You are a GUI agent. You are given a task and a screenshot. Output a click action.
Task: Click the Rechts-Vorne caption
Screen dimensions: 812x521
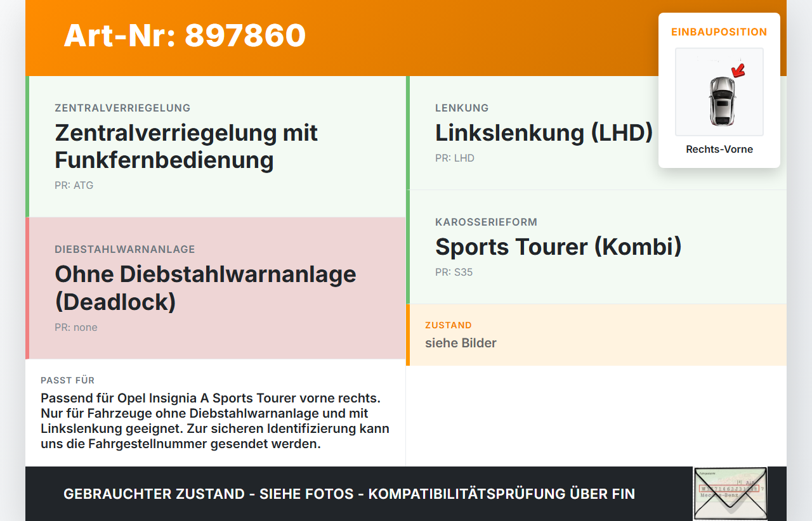click(719, 150)
